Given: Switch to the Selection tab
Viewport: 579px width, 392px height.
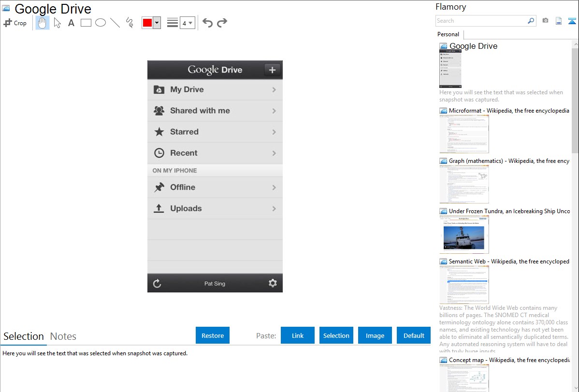Looking at the screenshot, I should point(24,336).
